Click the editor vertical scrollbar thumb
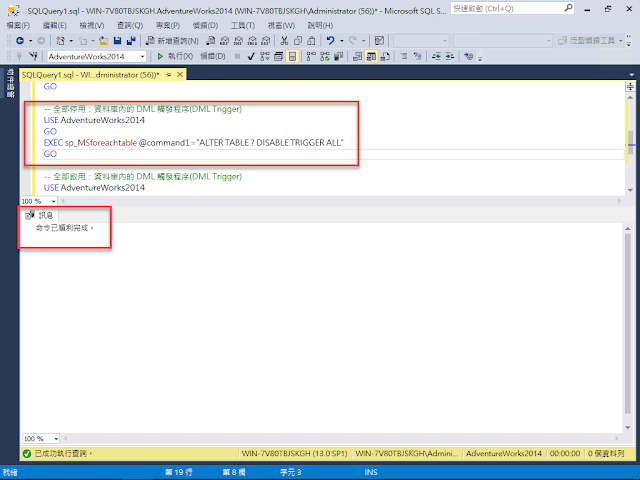The height and width of the screenshot is (480, 640). pos(631,142)
